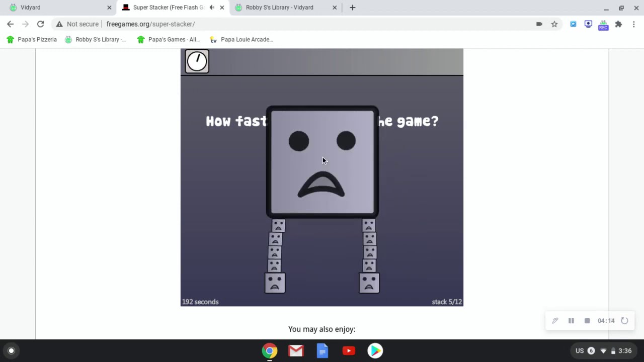Restart the recording with the circular arrow
644x362 pixels.
tap(624, 321)
